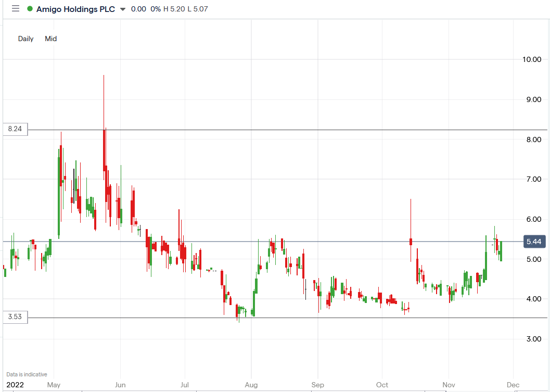Click the May label on time axis
The width and height of the screenshot is (550, 392).
(54, 385)
